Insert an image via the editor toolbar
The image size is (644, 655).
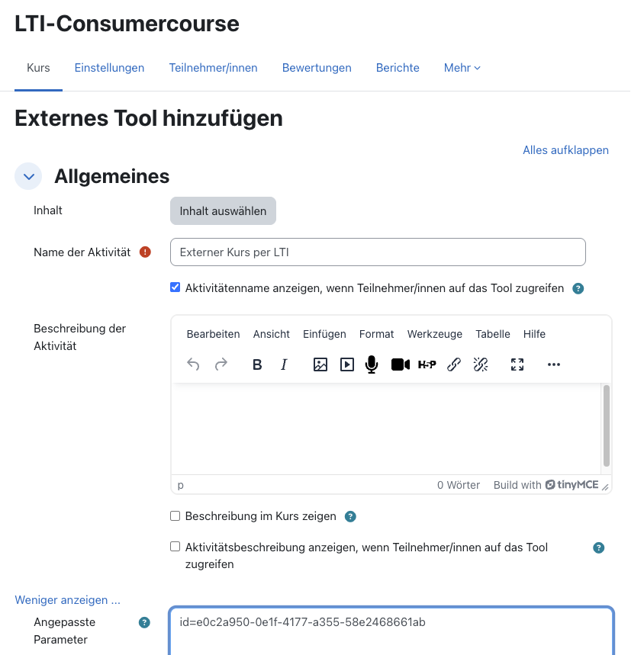(x=320, y=364)
